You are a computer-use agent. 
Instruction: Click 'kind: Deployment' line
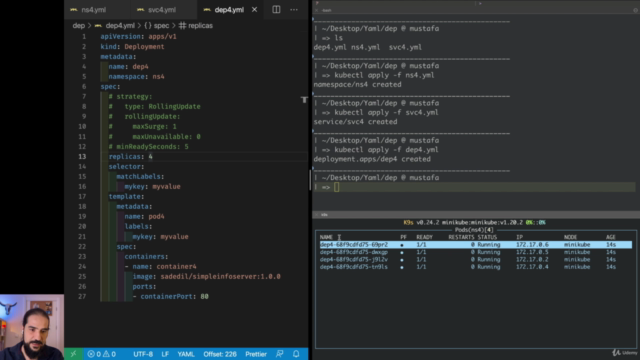coord(132,47)
